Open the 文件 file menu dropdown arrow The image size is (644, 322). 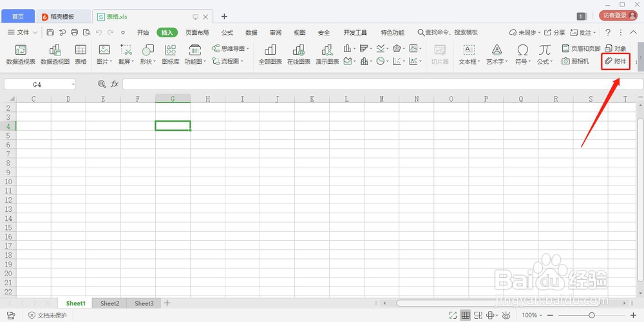click(x=35, y=32)
